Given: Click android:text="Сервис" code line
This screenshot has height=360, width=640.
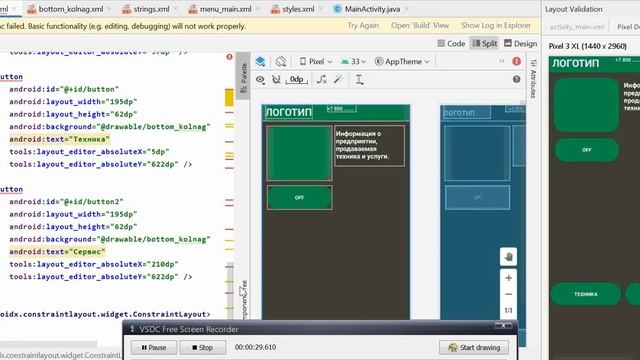Looking at the screenshot, I should [x=57, y=252].
